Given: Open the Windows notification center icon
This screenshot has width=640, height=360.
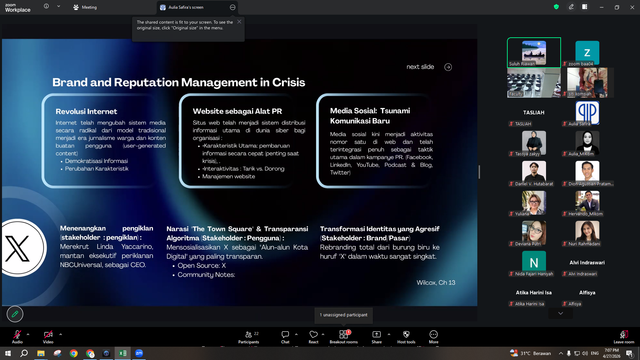Looking at the screenshot, I should pyautogui.click(x=630, y=353).
